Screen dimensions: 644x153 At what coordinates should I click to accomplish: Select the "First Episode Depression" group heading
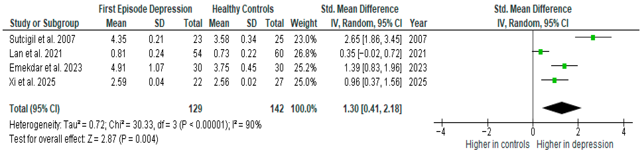point(145,9)
